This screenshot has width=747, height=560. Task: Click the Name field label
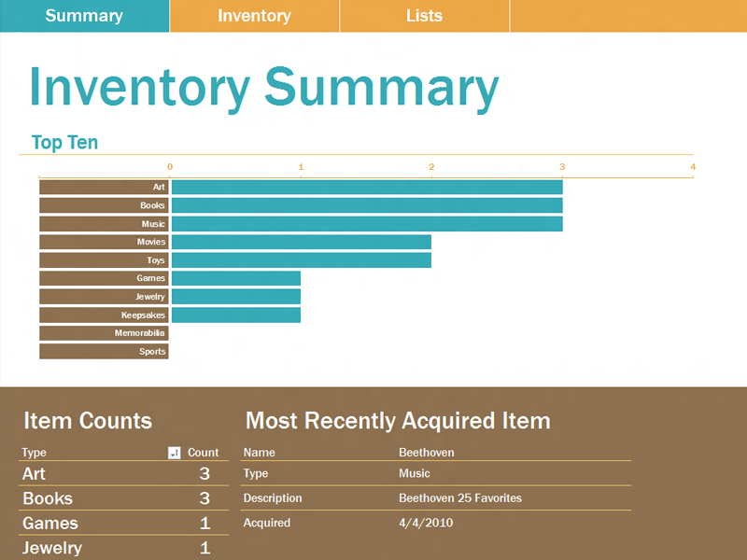[260, 453]
